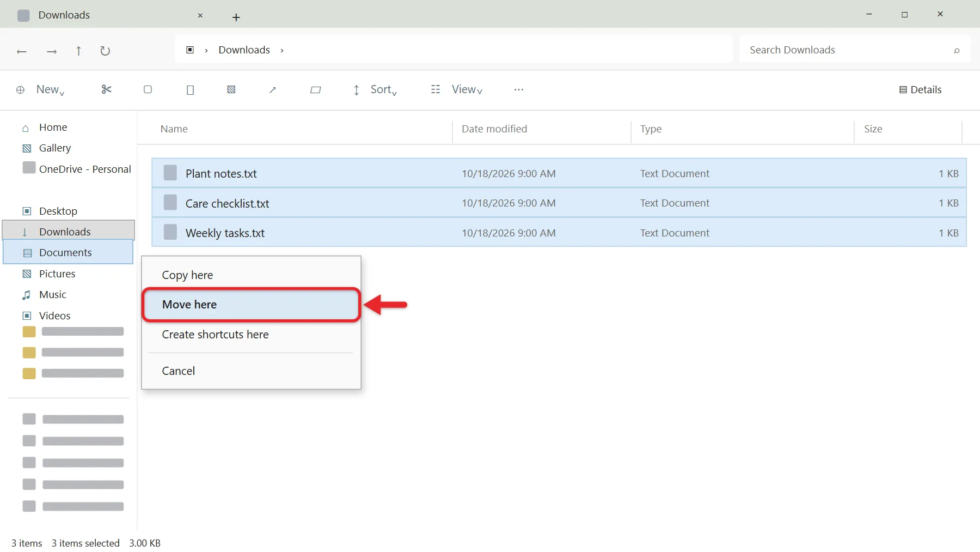Go up one folder level
The width and height of the screenshot is (980, 552).
pyautogui.click(x=78, y=51)
